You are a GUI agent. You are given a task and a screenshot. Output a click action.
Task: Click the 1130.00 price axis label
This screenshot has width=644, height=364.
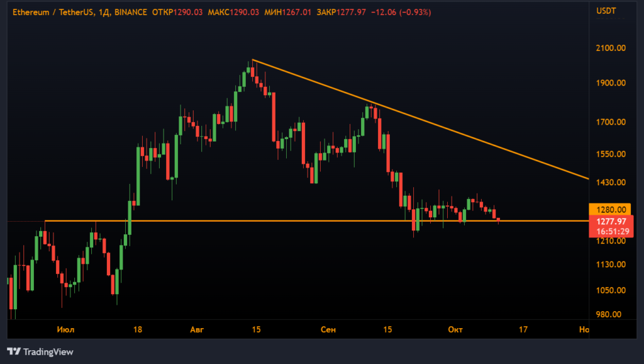coord(611,264)
